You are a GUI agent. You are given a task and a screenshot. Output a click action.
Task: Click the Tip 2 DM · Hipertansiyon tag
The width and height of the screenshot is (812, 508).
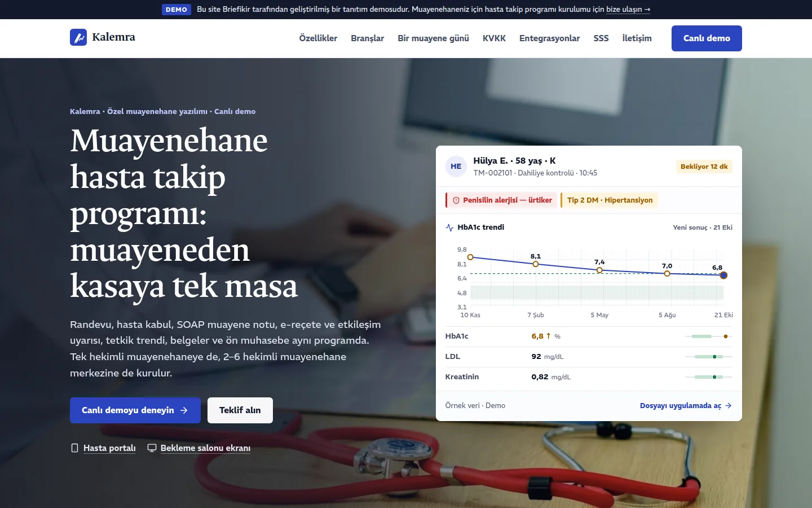[x=610, y=200]
